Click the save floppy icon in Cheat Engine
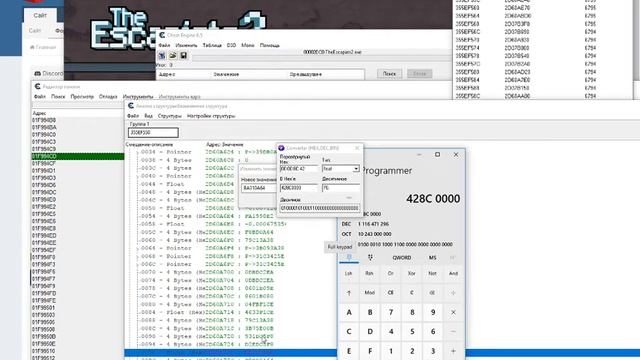The image size is (640, 360). (x=183, y=56)
